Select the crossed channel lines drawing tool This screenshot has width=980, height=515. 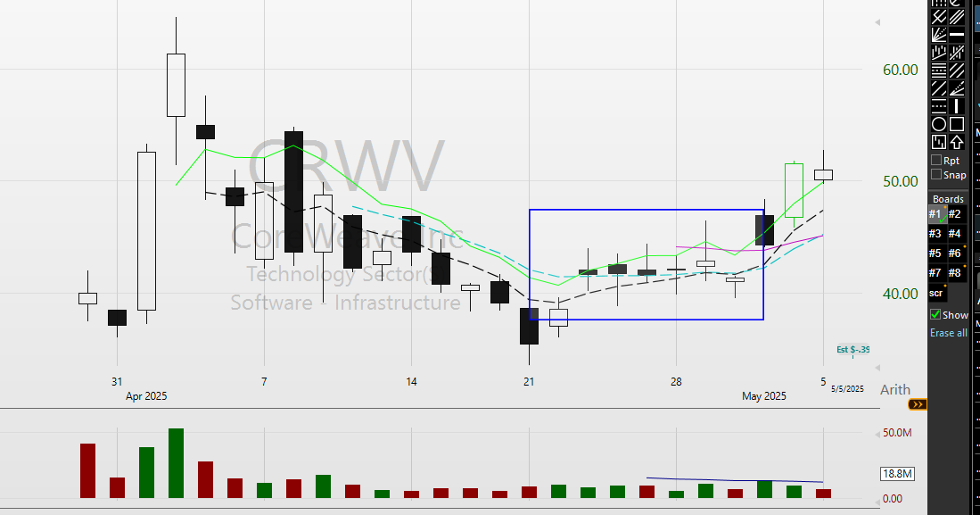tap(939, 17)
